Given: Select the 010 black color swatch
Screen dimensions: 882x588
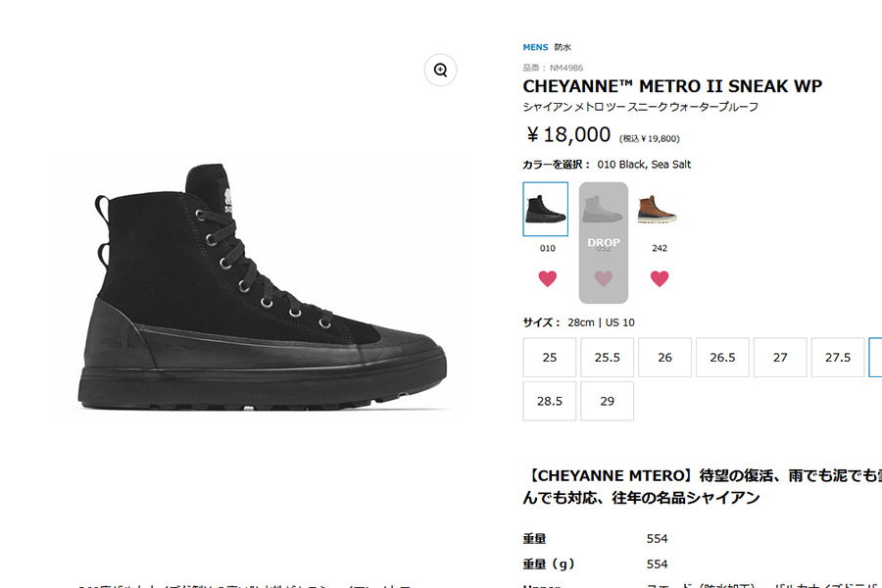Looking at the screenshot, I should (x=545, y=209).
